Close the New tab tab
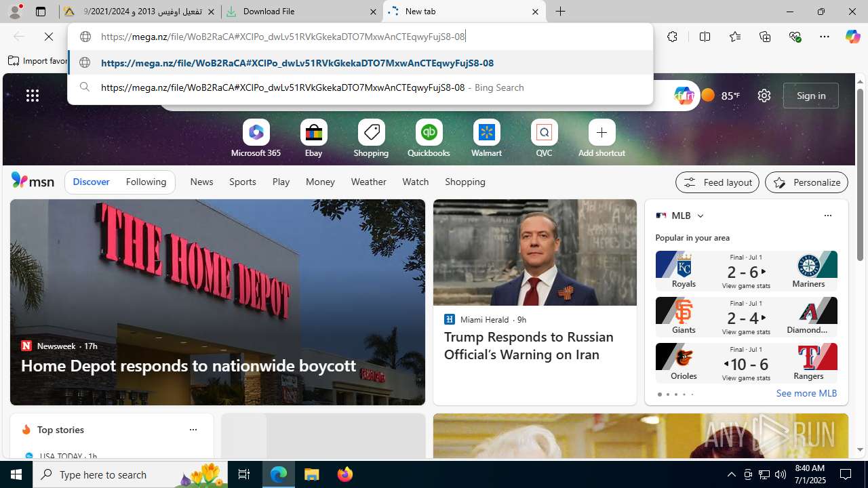 click(535, 12)
